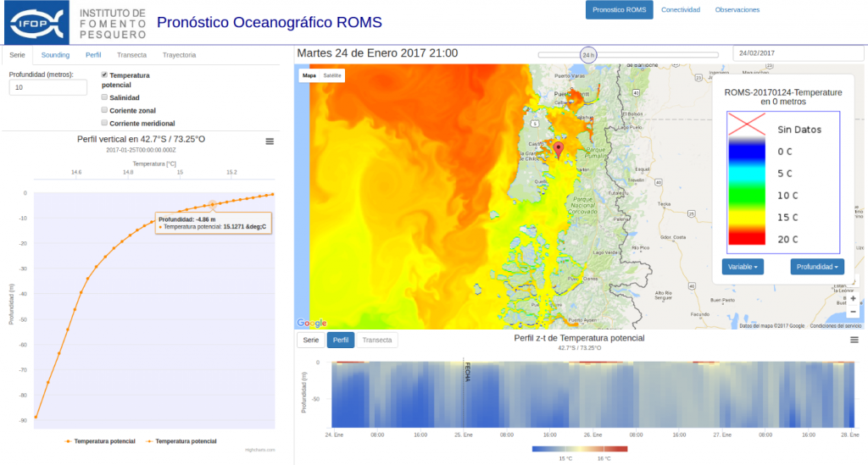Click the Profundidad (metros) input field
Screen dimensions: 868x465
pos(48,87)
